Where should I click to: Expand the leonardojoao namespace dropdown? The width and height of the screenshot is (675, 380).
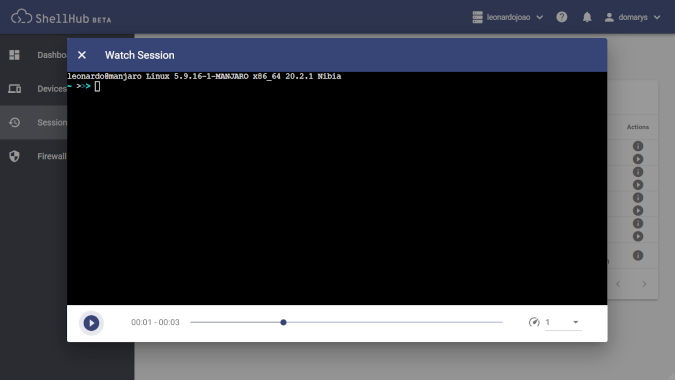508,17
